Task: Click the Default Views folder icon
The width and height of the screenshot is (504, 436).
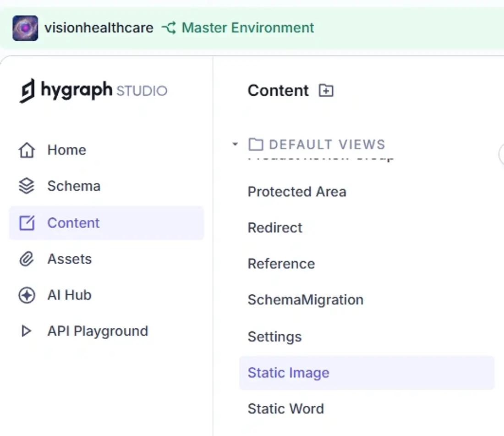Action: coord(256,144)
